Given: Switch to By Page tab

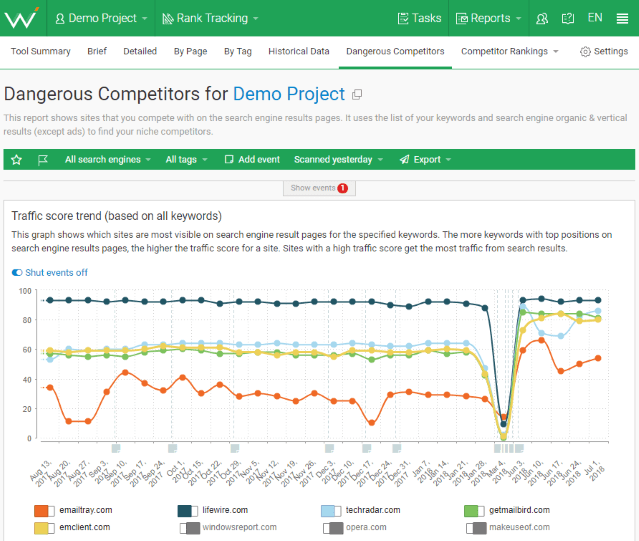Looking at the screenshot, I should tap(190, 51).
